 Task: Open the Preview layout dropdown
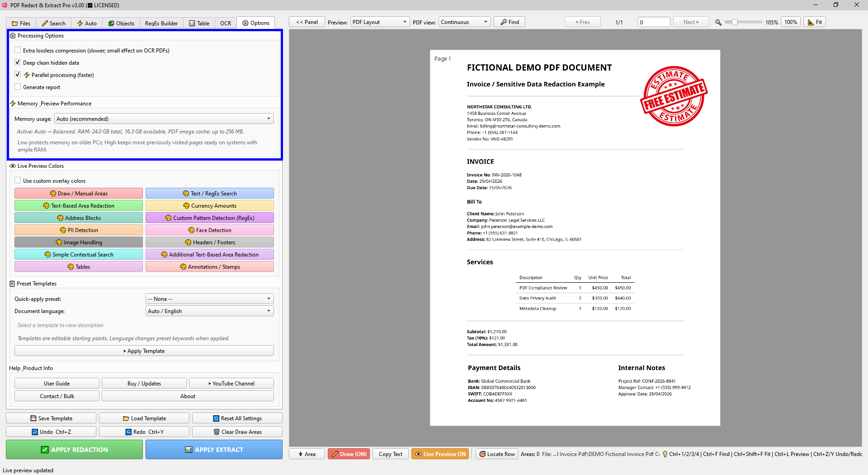(380, 22)
